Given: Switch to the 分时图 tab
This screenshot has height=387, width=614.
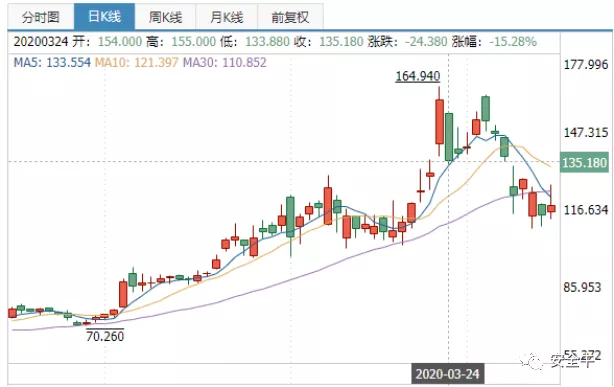Looking at the screenshot, I should [41, 17].
